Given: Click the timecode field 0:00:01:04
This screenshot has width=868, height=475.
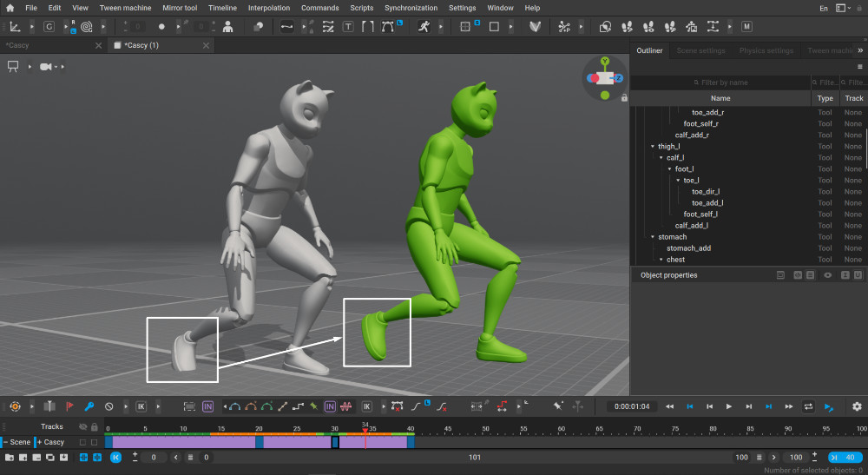Looking at the screenshot, I should [632, 406].
